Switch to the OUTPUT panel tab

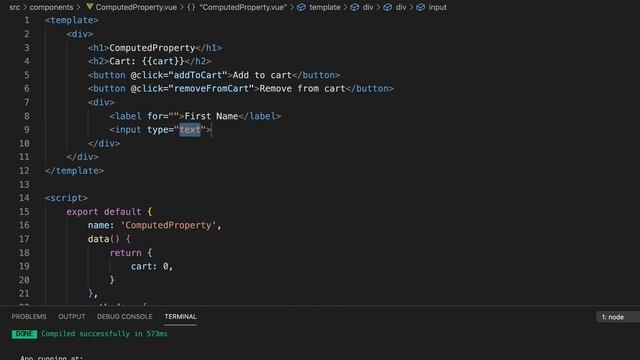[x=72, y=316]
